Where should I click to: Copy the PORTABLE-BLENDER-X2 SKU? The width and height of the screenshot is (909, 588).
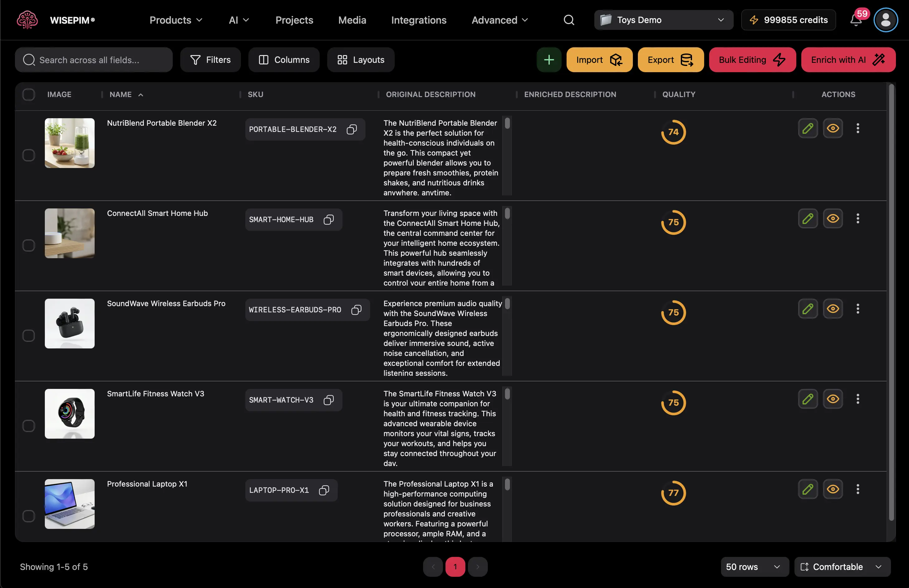351,129
